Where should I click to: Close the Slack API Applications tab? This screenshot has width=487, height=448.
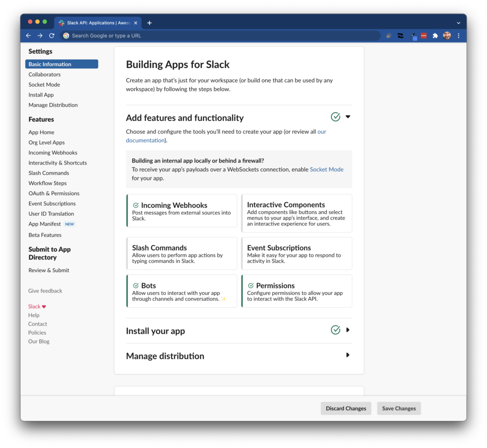coord(136,23)
